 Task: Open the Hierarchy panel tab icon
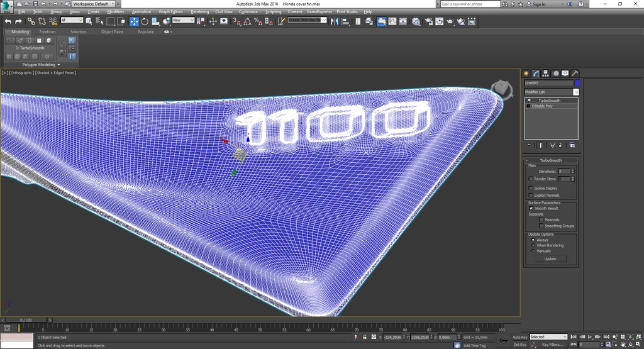pyautogui.click(x=545, y=74)
